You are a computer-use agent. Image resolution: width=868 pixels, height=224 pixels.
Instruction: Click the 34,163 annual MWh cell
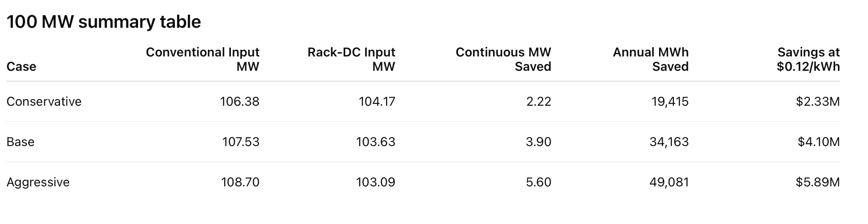669,142
